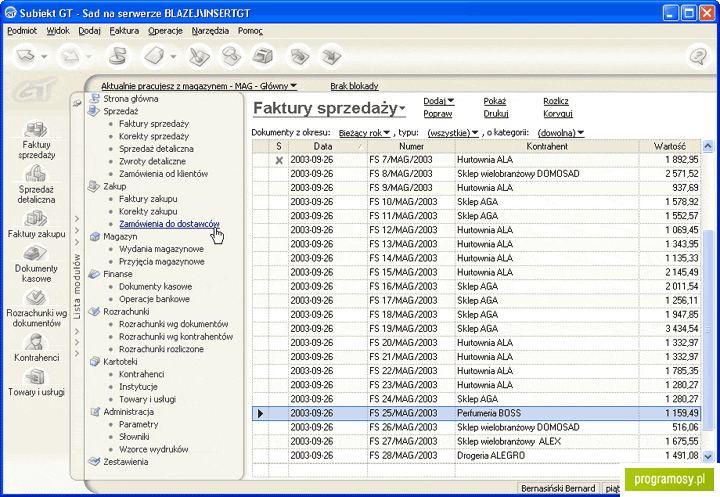Image resolution: width=720 pixels, height=497 pixels.
Task: Open the Faktura menu
Action: pos(124,31)
